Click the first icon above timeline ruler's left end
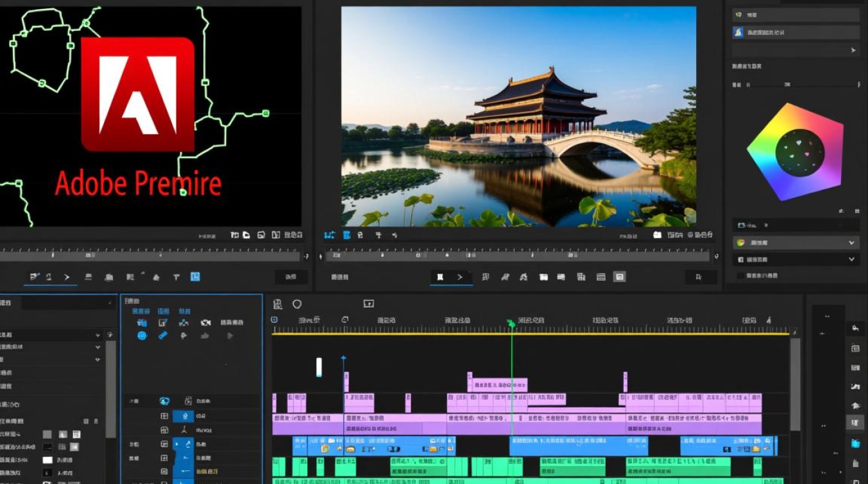The width and height of the screenshot is (868, 484). [x=278, y=304]
